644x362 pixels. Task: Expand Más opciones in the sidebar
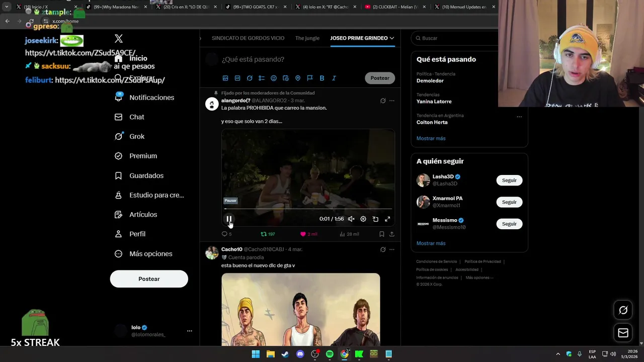click(x=143, y=254)
